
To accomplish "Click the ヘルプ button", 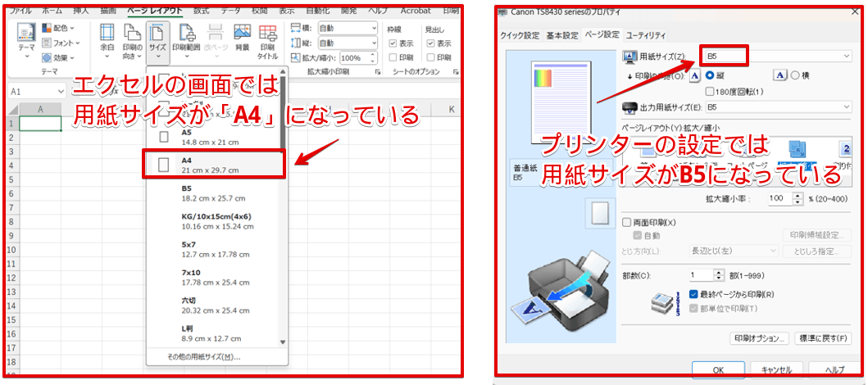I will tap(833, 369).
